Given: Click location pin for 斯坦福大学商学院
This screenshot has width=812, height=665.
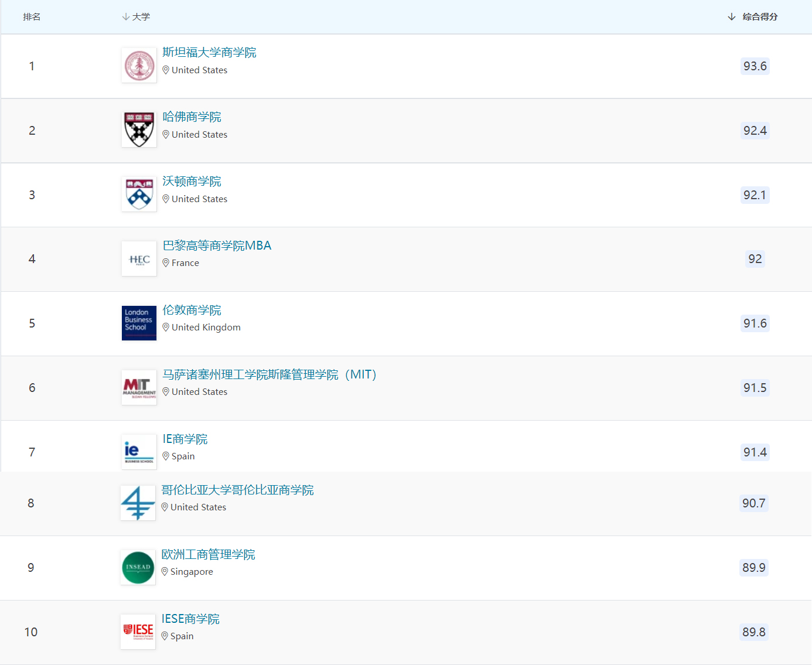Looking at the screenshot, I should [x=166, y=70].
